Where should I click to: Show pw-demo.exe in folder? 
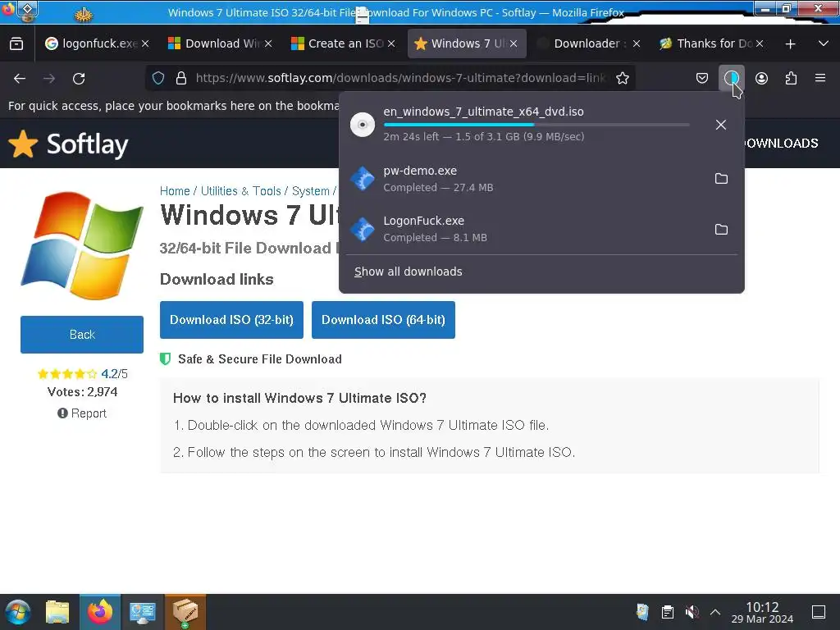tap(721, 178)
